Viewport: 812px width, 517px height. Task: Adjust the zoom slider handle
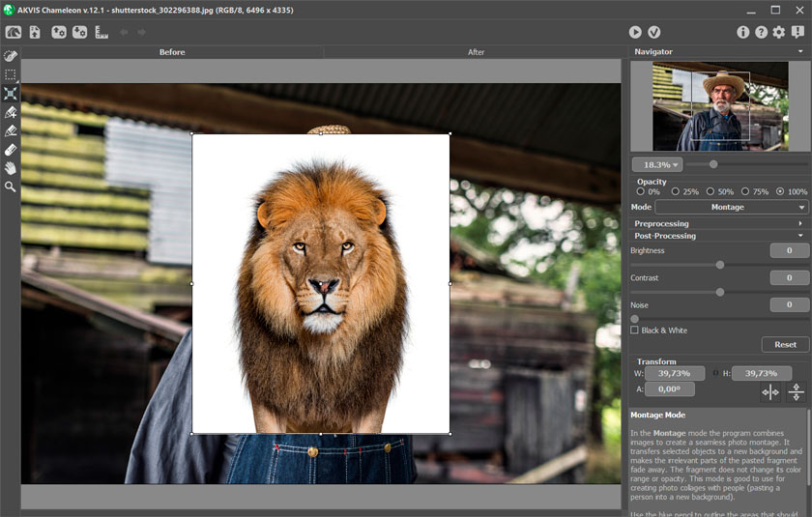[713, 164]
